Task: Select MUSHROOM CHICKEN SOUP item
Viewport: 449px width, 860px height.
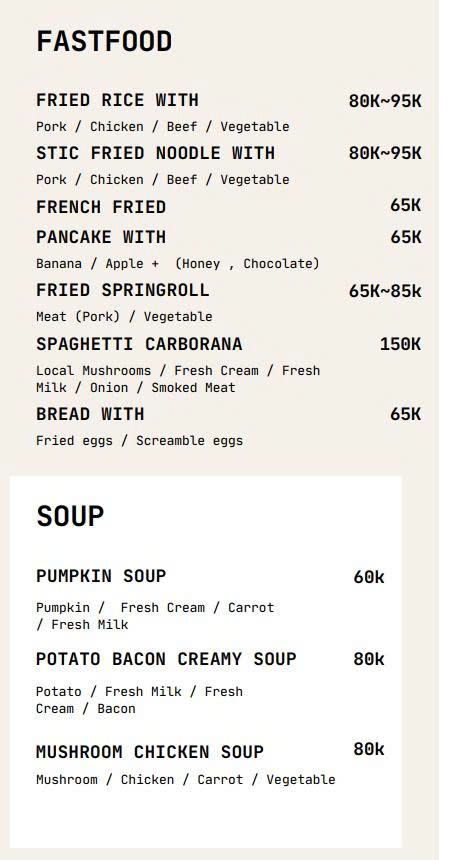Action: pyautogui.click(x=150, y=752)
